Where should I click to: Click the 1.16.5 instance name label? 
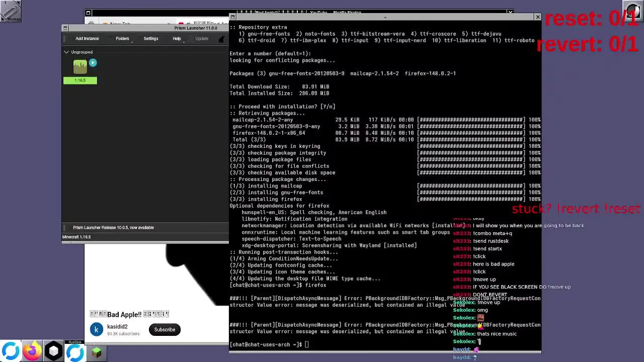tap(80, 80)
